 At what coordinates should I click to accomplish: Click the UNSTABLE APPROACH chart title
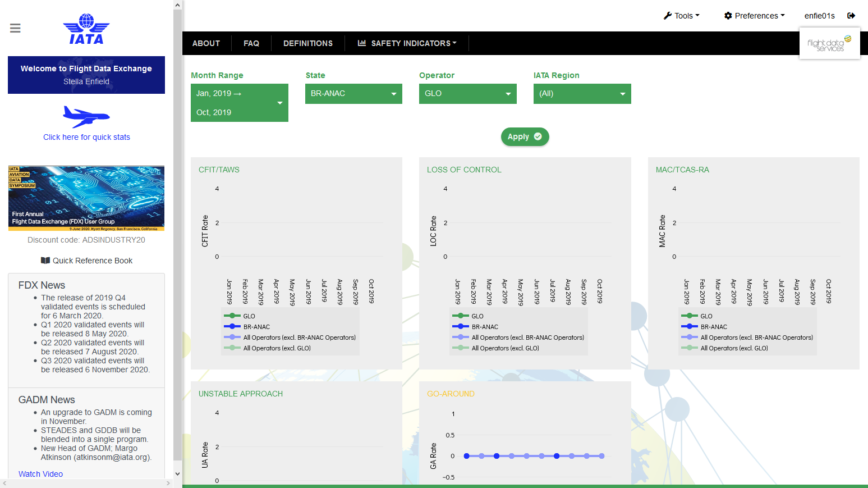tap(241, 394)
